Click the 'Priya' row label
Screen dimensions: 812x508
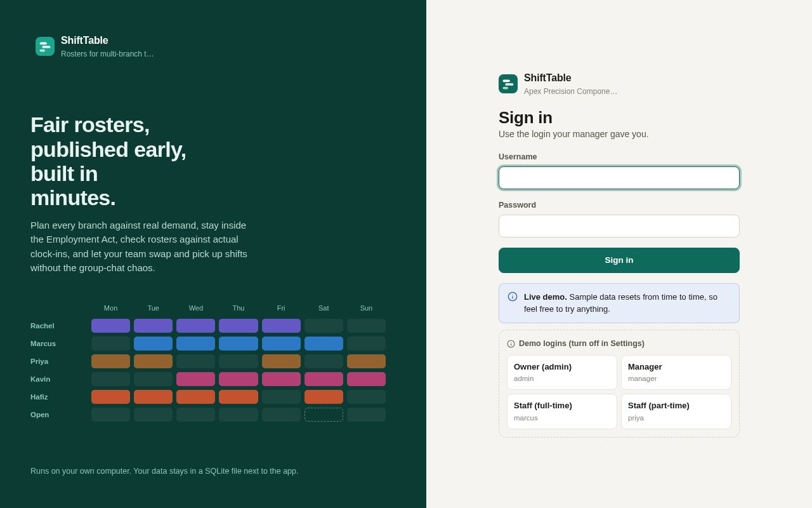pyautogui.click(x=39, y=361)
